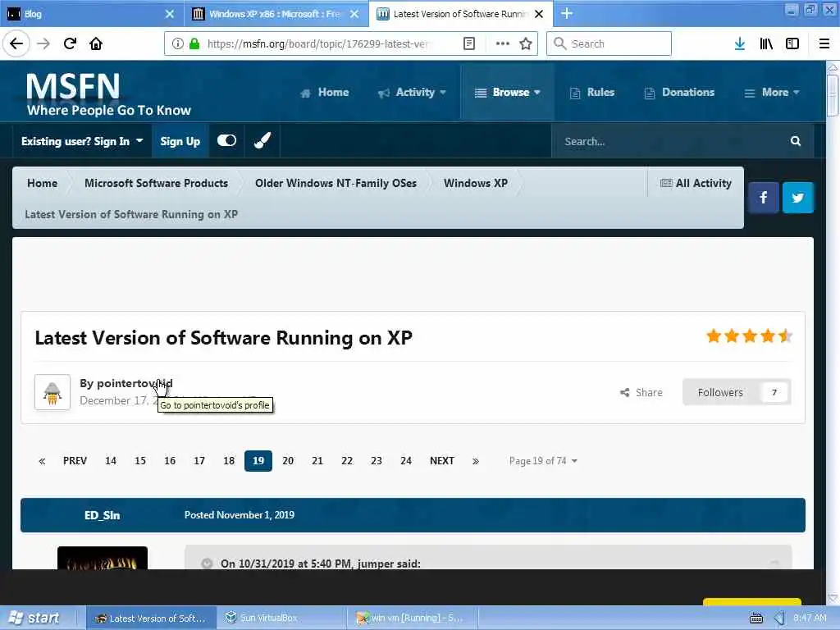The width and height of the screenshot is (840, 630).
Task: Click the browser forward arrow
Action: point(43,43)
